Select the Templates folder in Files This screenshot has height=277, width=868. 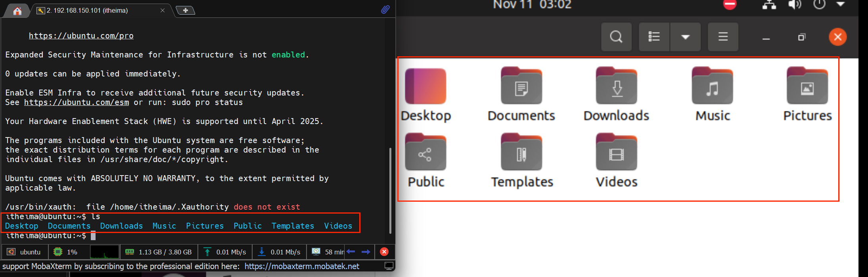[x=522, y=161]
